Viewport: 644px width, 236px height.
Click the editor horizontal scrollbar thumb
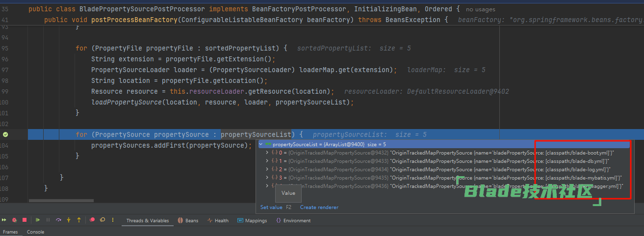click(61, 200)
